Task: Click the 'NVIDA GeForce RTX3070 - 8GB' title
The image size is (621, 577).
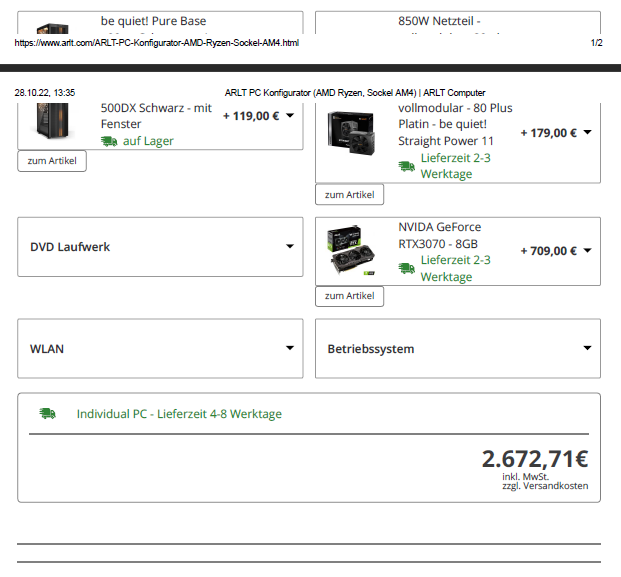Action: click(x=440, y=235)
